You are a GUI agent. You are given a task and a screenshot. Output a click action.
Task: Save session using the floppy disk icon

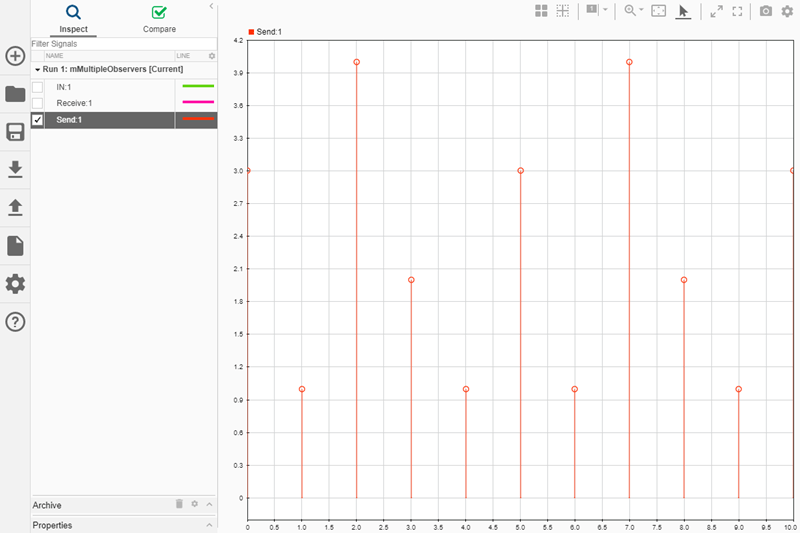point(15,132)
